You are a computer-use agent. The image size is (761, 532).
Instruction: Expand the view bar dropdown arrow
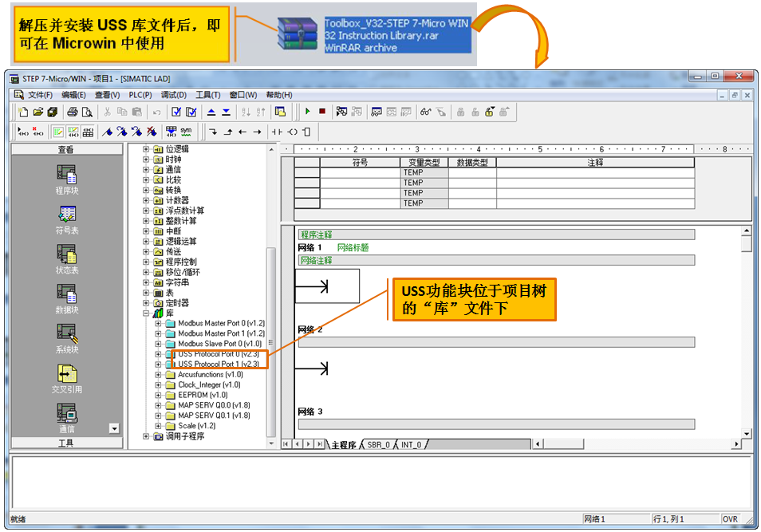pos(114,428)
